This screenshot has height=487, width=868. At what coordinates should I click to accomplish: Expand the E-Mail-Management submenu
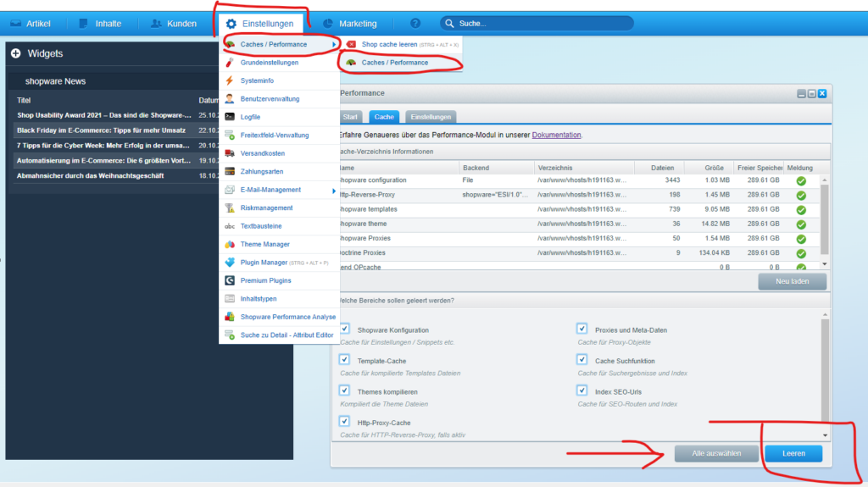333,190
